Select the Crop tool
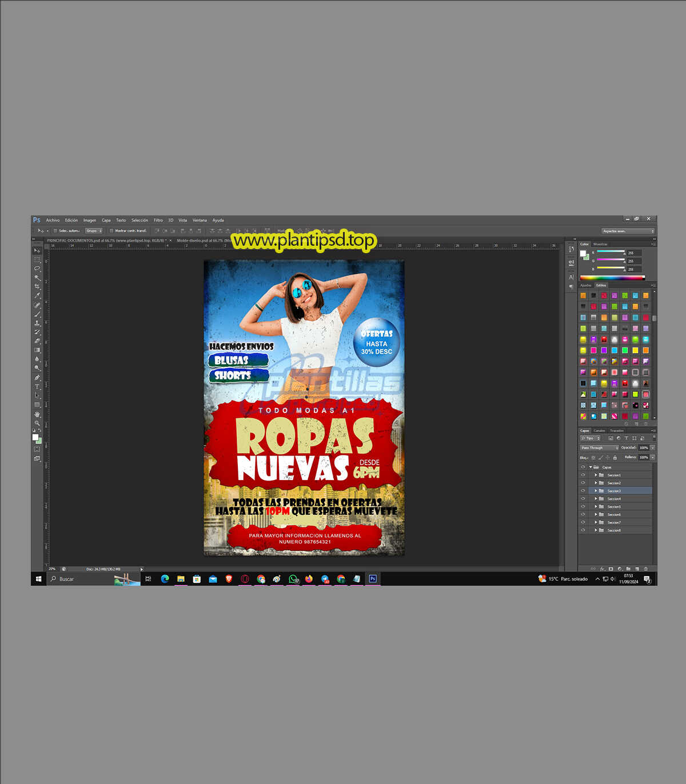This screenshot has width=686, height=784. [37, 287]
